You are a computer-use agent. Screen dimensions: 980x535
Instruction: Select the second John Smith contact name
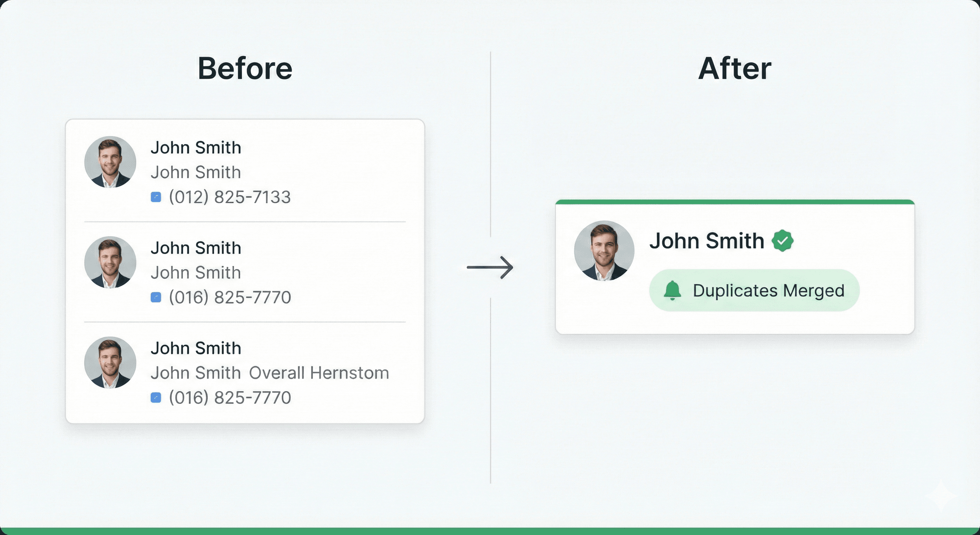pyautogui.click(x=196, y=248)
